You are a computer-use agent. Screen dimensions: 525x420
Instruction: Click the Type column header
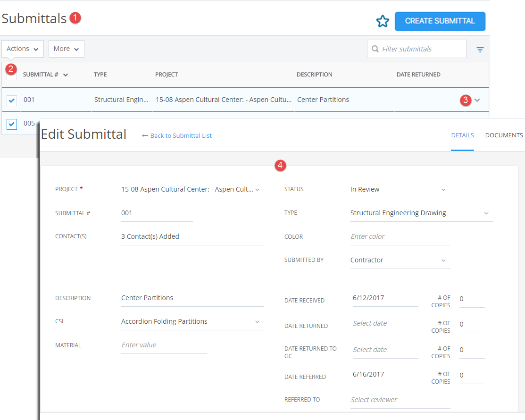[100, 75]
